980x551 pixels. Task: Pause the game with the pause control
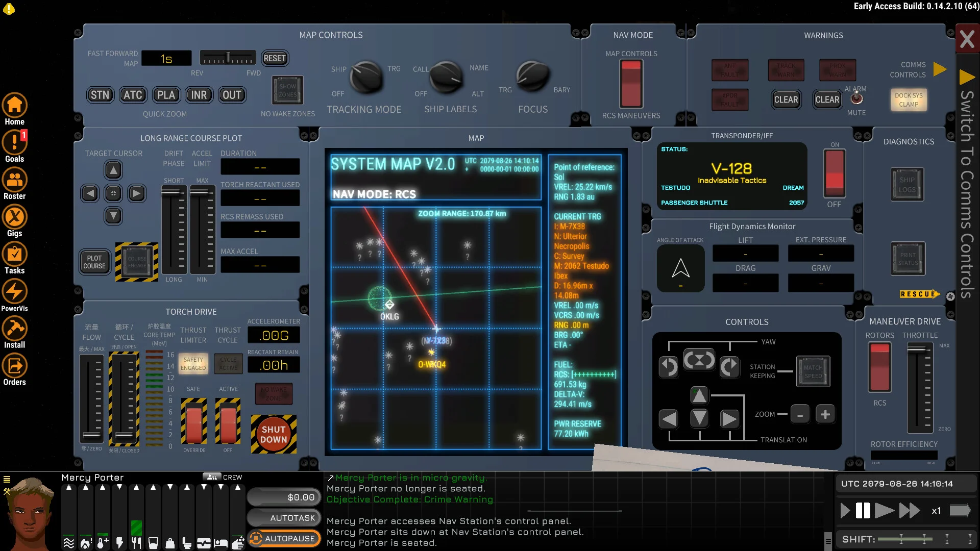[863, 510]
